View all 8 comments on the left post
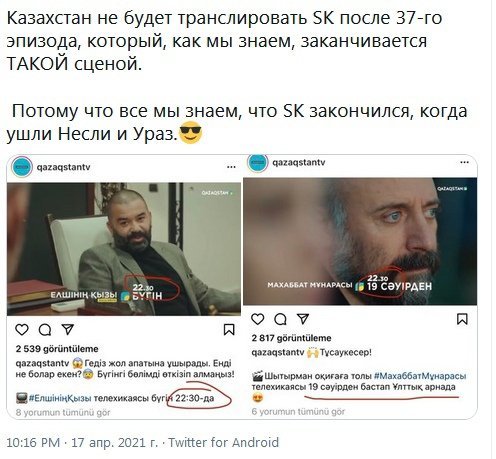 [x=63, y=412]
